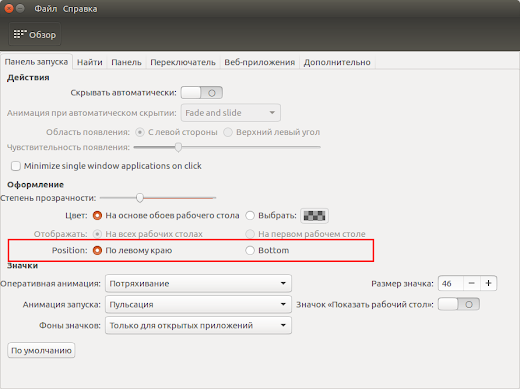Viewport: 520px width, 389px height.
Task: Enable Minimize single window applications checkbox
Action: pos(16,166)
